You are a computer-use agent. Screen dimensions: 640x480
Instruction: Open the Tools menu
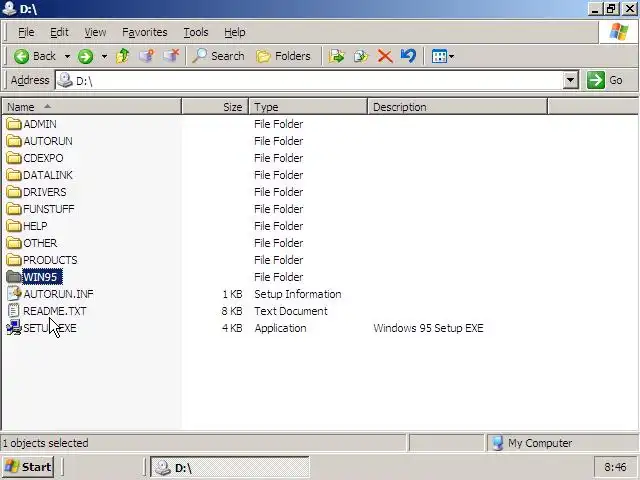point(196,32)
